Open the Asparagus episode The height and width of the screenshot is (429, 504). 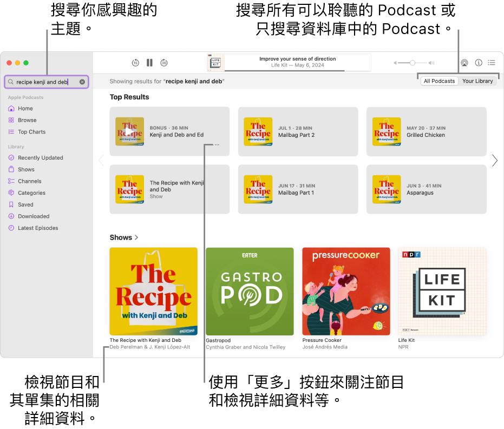pyautogui.click(x=426, y=189)
